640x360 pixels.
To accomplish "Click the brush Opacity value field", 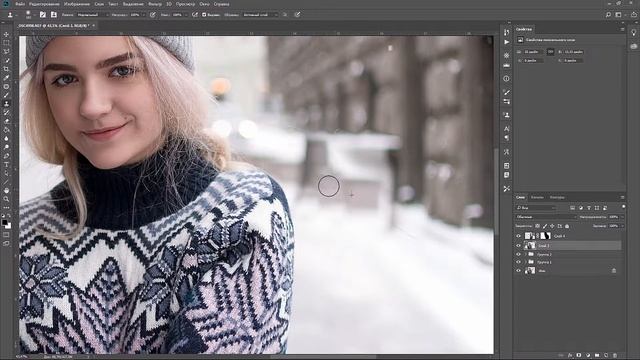I will pyautogui.click(x=135, y=15).
